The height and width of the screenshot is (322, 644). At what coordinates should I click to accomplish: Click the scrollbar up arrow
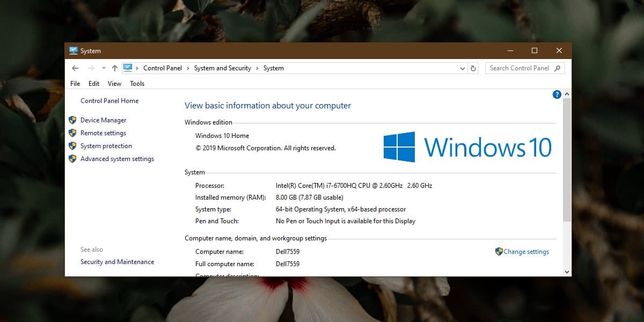pos(567,94)
